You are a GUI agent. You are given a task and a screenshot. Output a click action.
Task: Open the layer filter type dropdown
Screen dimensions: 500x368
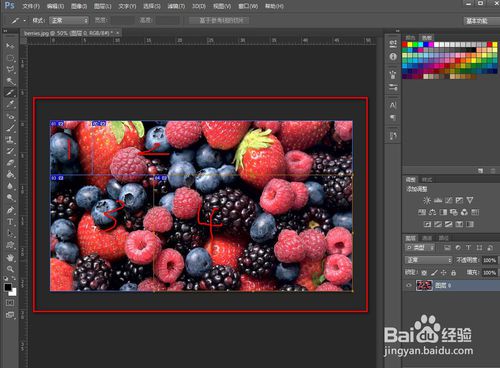point(420,248)
